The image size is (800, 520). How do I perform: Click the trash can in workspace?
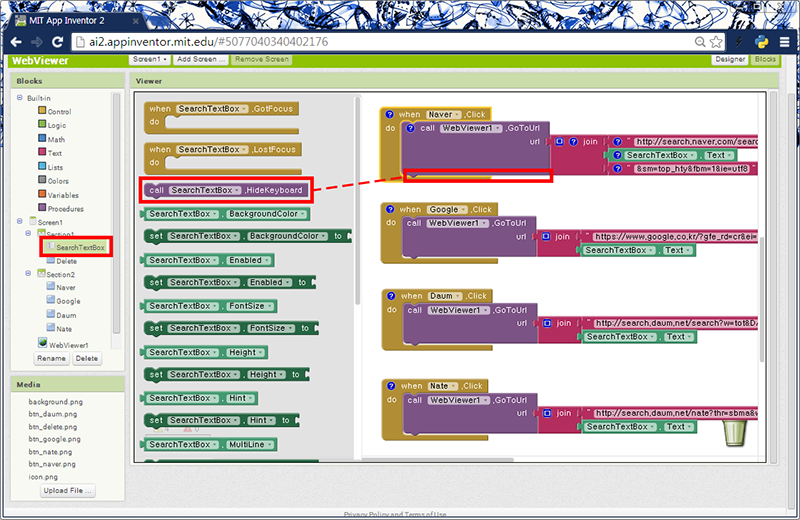[x=735, y=433]
